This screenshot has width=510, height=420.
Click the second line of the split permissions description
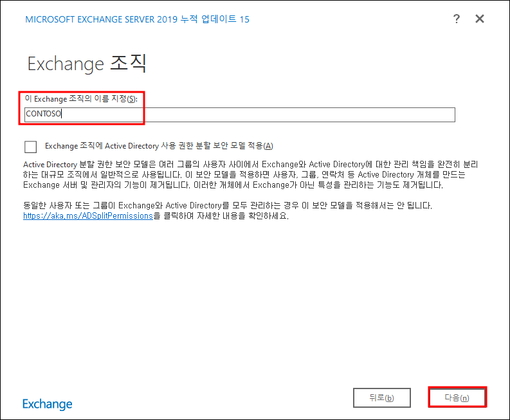[x=250, y=175]
